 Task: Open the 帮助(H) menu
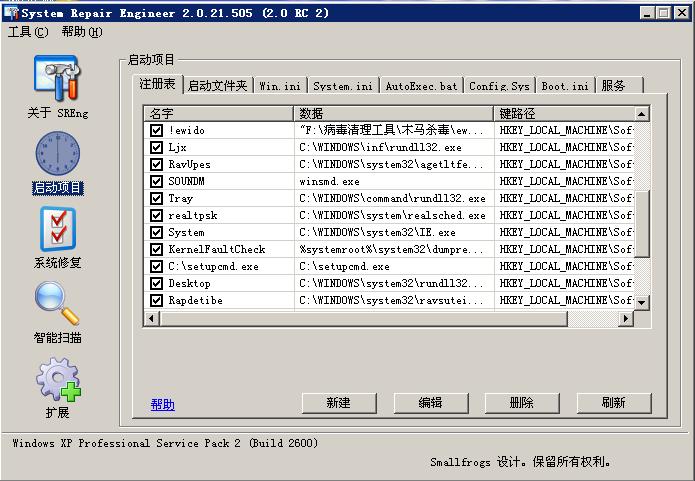(82, 32)
